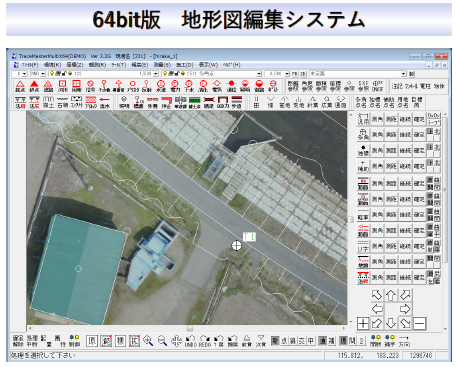The height and width of the screenshot is (367, 456).
Task: Click the 多角点名 point name button
Action: click(361, 102)
